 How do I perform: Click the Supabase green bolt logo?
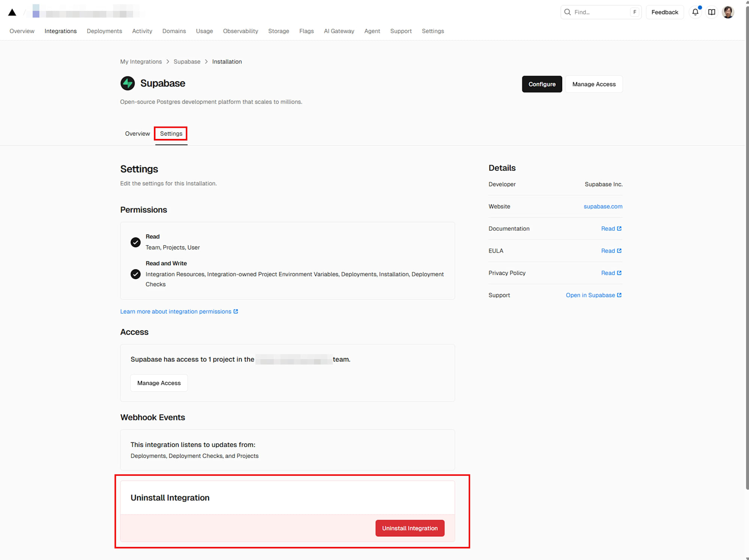pos(128,83)
